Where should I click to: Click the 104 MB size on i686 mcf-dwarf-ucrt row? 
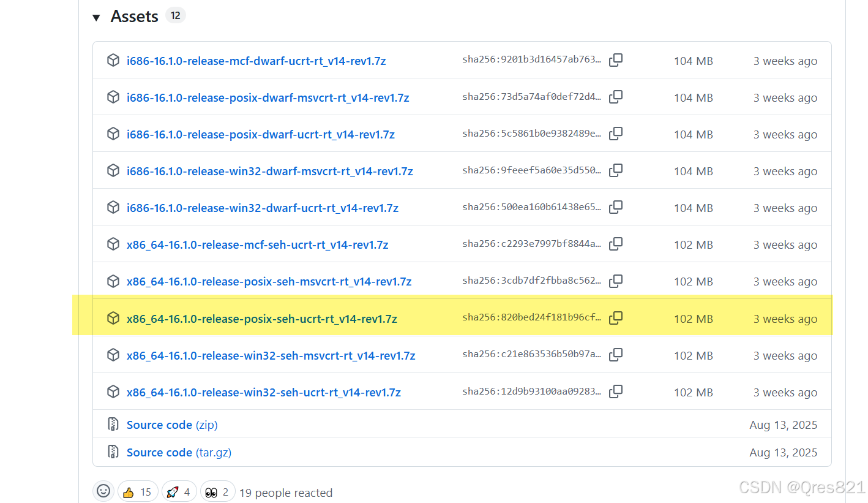coord(694,61)
